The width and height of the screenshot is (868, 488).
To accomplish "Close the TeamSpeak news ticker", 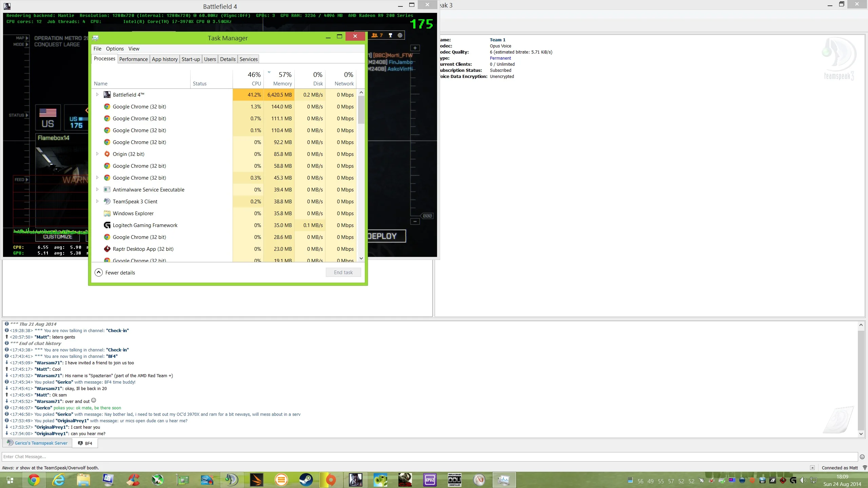I will click(x=812, y=468).
